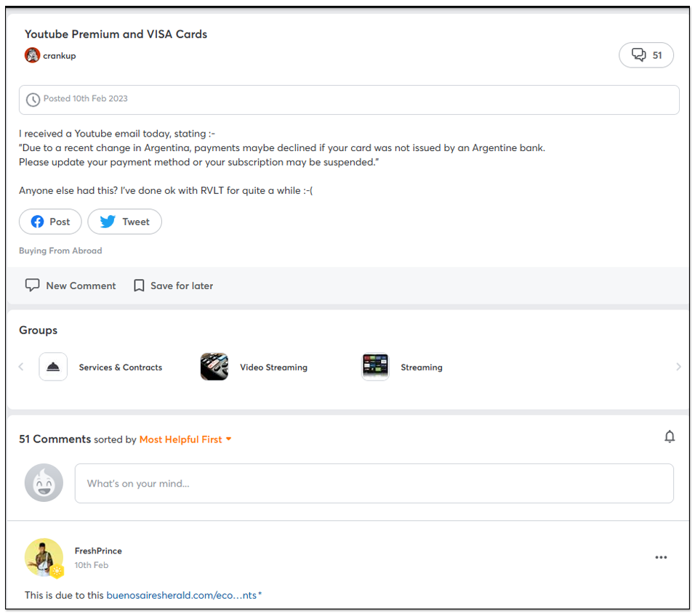This screenshot has width=695, height=616.
Task: Click into the What's on your mind field
Action: point(374,483)
